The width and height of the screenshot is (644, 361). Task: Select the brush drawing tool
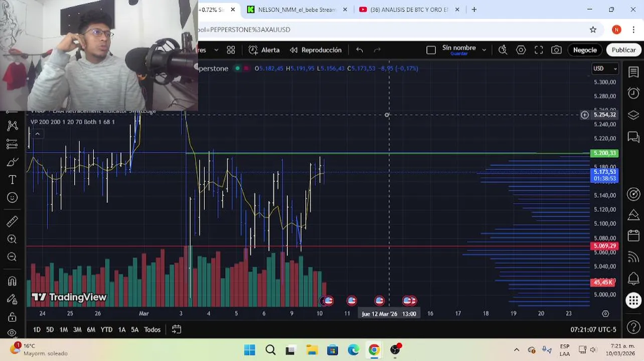click(x=12, y=162)
